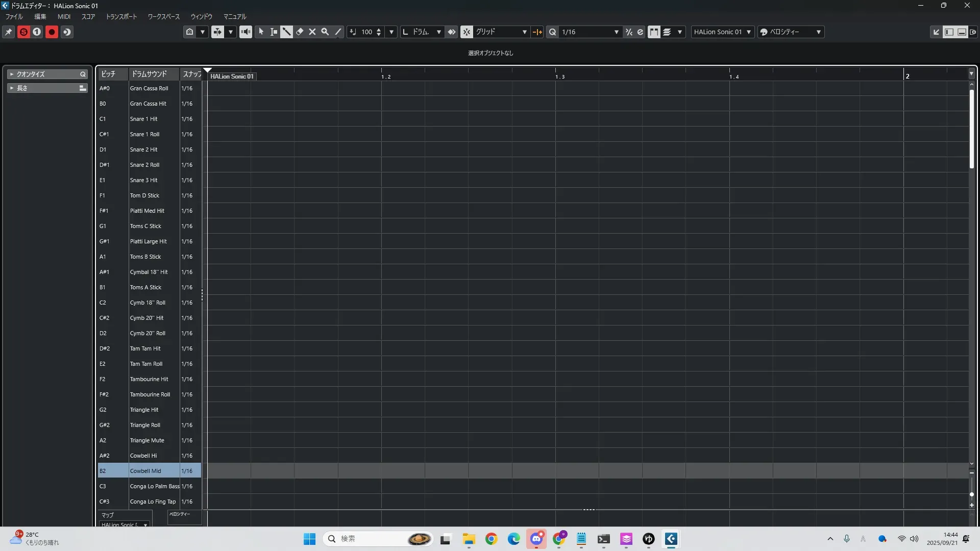Select the Mute tool with X icon

coord(312,32)
